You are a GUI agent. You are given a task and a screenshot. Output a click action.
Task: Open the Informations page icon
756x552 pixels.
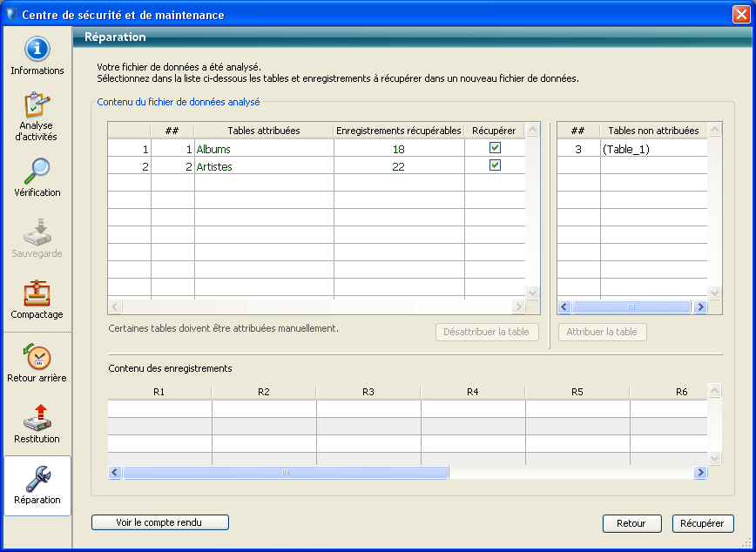[x=37, y=50]
